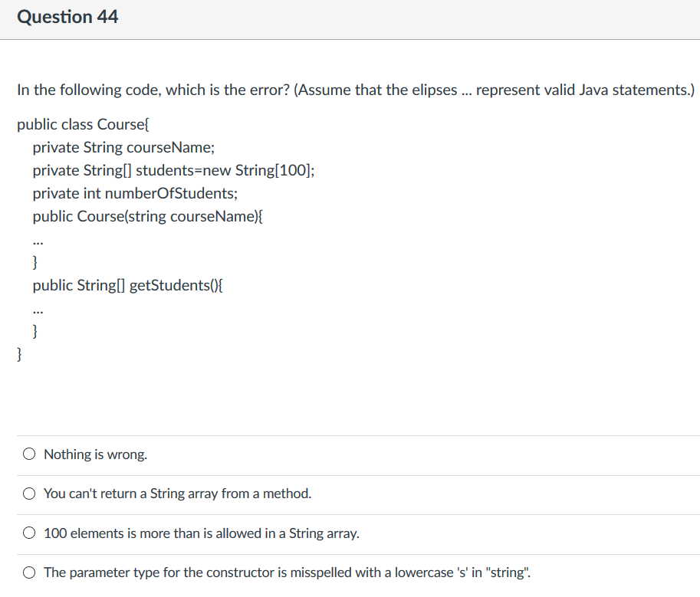Select "100 elements is more than is allowed"
The width and height of the screenshot is (700, 597).
coord(28,532)
